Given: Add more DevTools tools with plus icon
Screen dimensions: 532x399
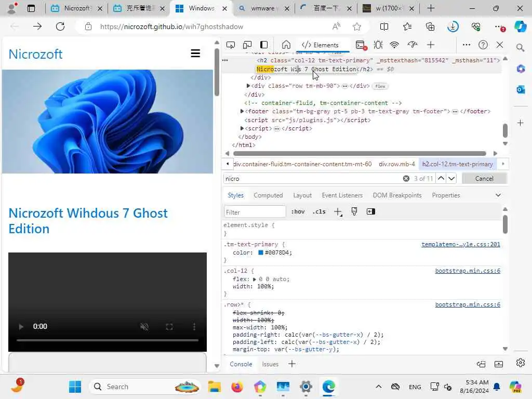Looking at the screenshot, I should point(431,45).
